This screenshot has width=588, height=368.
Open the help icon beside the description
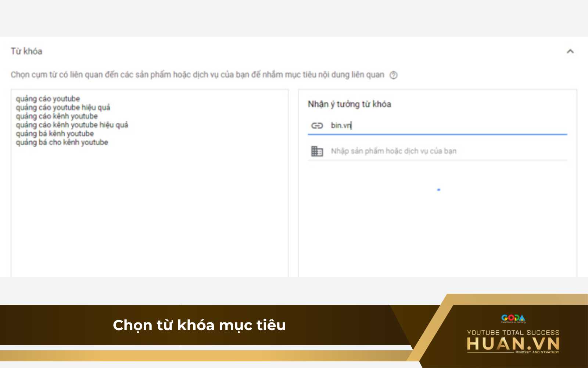[x=394, y=75]
